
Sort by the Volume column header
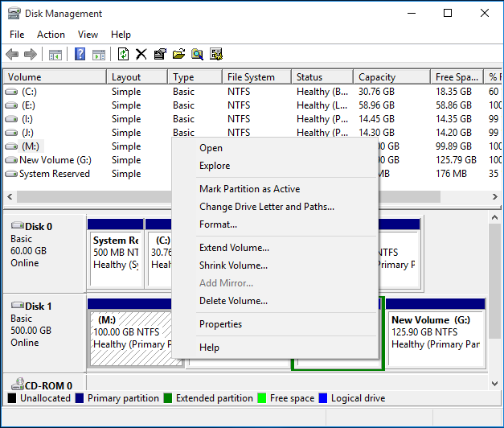[x=55, y=77]
